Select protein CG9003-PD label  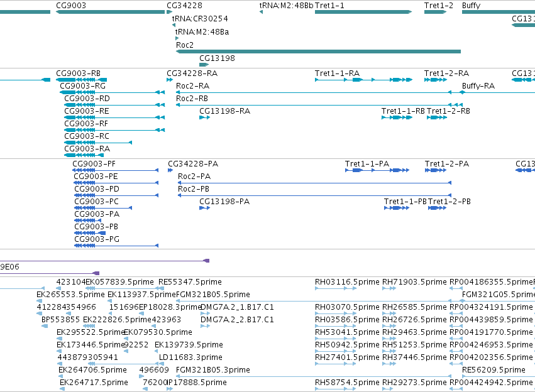point(97,189)
